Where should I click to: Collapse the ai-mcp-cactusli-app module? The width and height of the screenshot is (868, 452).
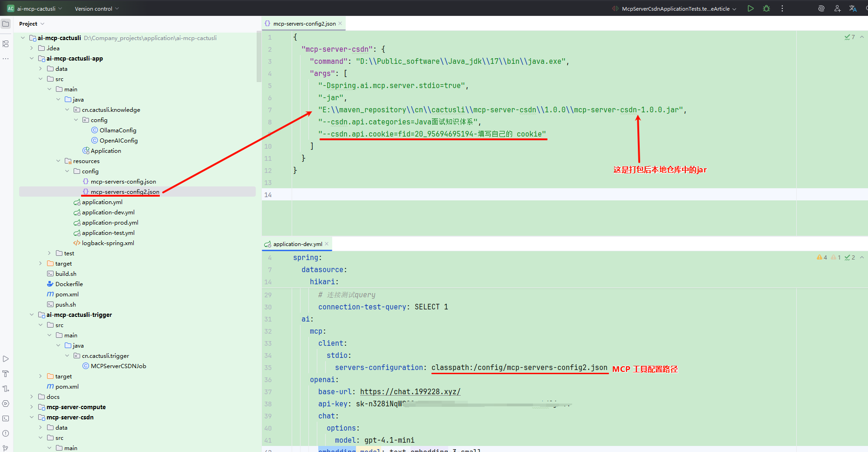click(32, 59)
